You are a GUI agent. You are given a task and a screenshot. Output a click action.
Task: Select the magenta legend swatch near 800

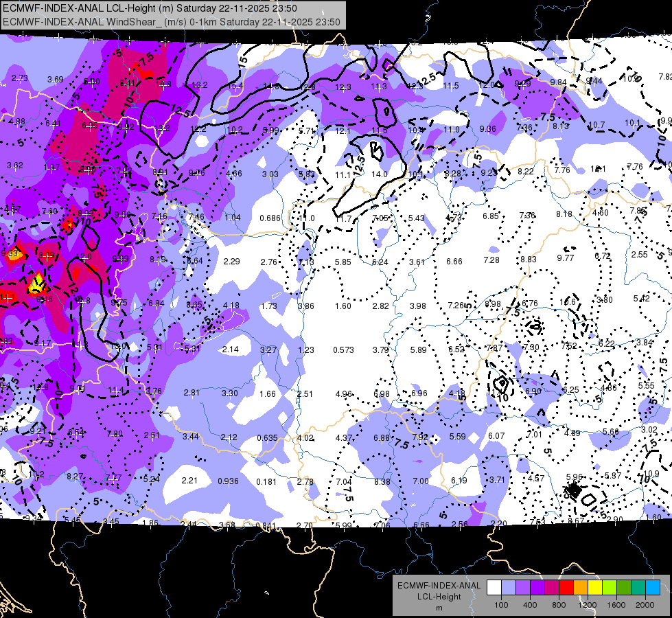pyautogui.click(x=552, y=588)
